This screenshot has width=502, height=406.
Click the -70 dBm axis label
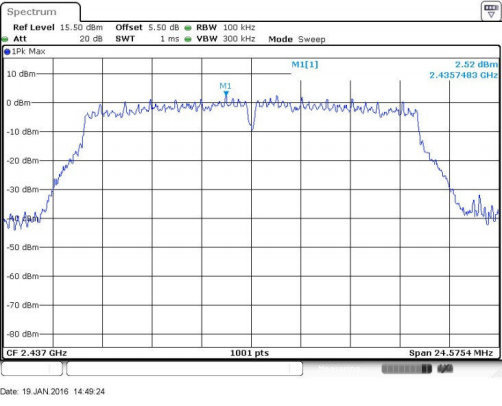(x=23, y=305)
